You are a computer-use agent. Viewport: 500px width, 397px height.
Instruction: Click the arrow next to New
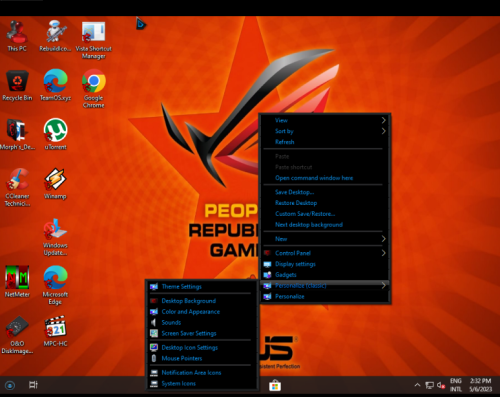tap(384, 239)
